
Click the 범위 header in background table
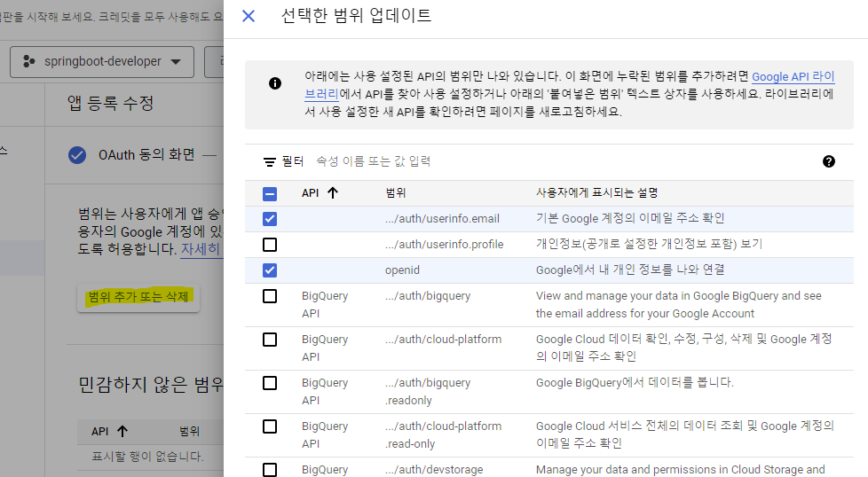coord(190,431)
